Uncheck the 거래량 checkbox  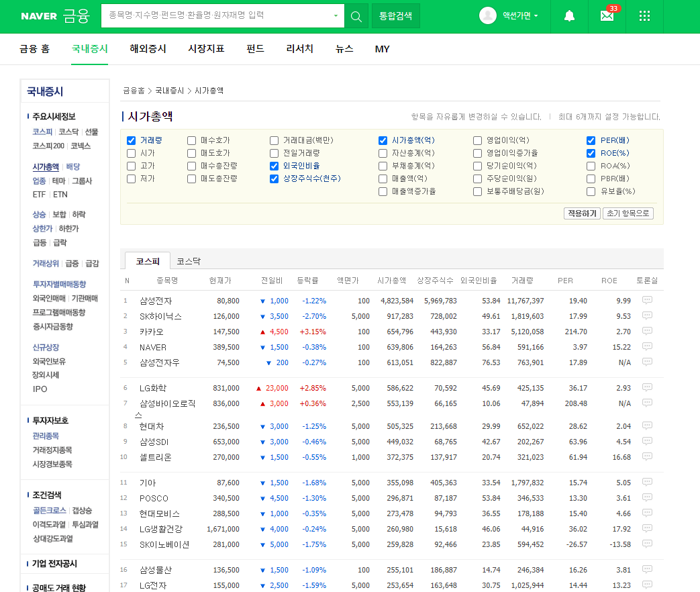click(132, 141)
